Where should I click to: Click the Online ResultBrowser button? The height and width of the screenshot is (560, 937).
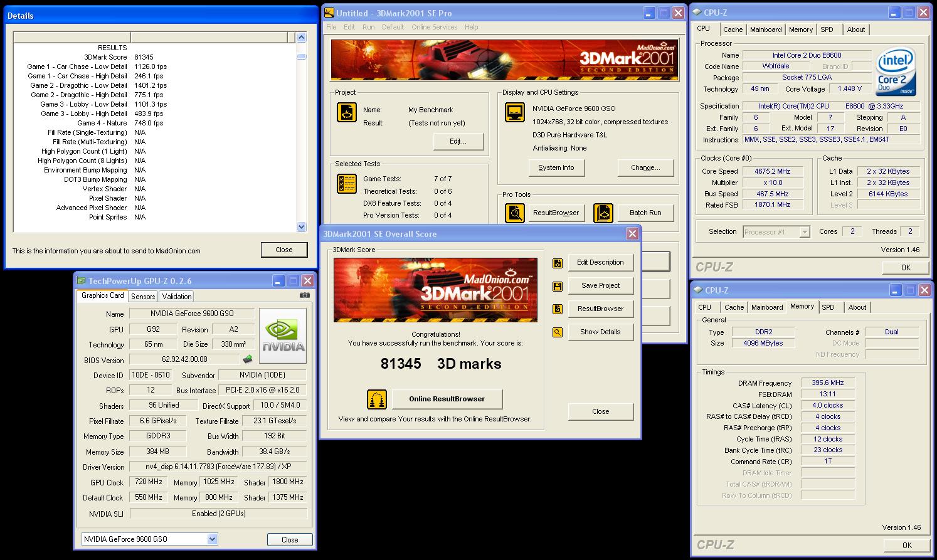pos(447,399)
